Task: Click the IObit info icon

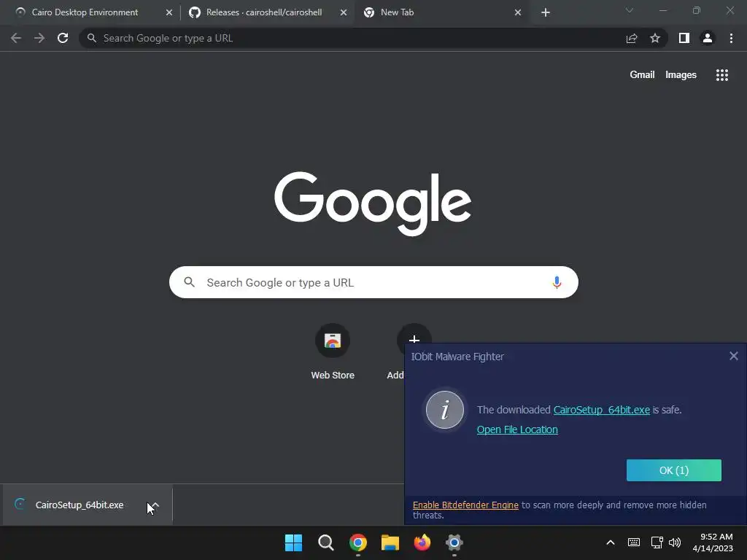Action: coord(445,410)
